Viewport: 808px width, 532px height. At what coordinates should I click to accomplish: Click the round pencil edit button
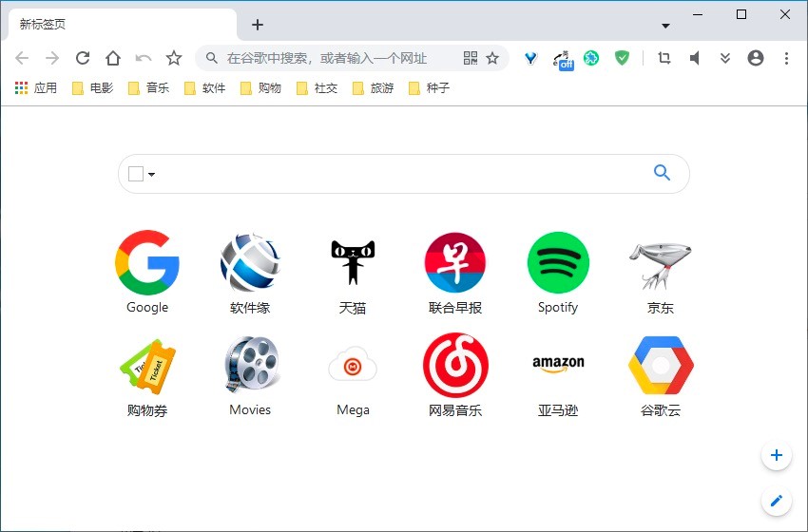777,501
